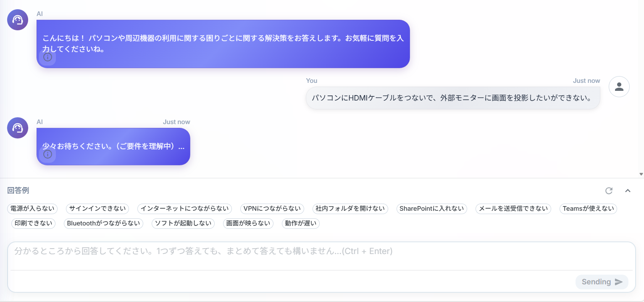The width and height of the screenshot is (644, 302).
Task: Click the AI avatar next to 少々お待ちください message
Action: pyautogui.click(x=17, y=128)
